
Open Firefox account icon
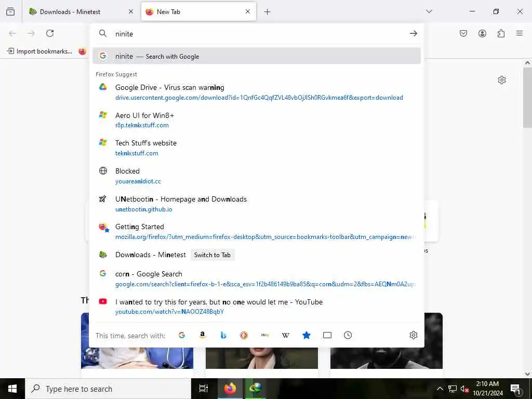[x=482, y=33]
